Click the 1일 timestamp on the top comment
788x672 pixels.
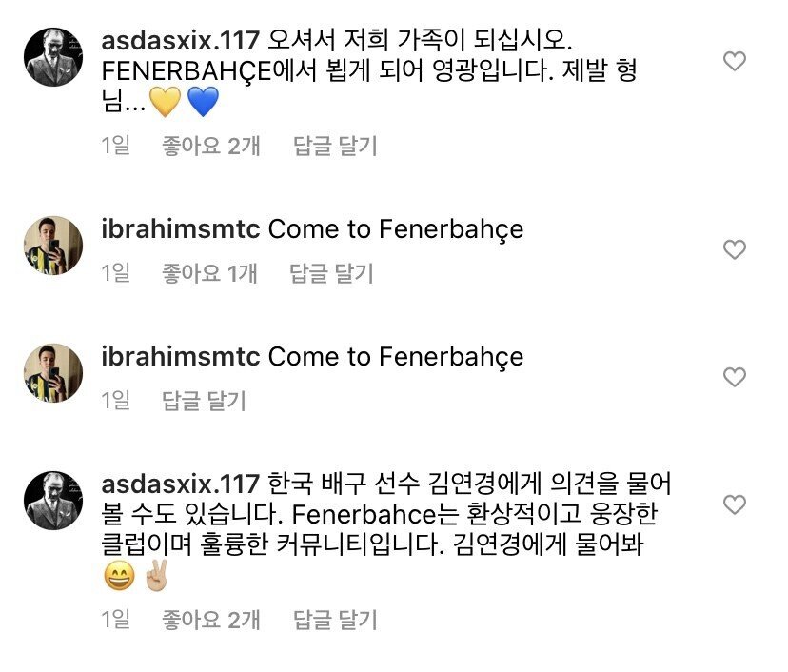[115, 146]
